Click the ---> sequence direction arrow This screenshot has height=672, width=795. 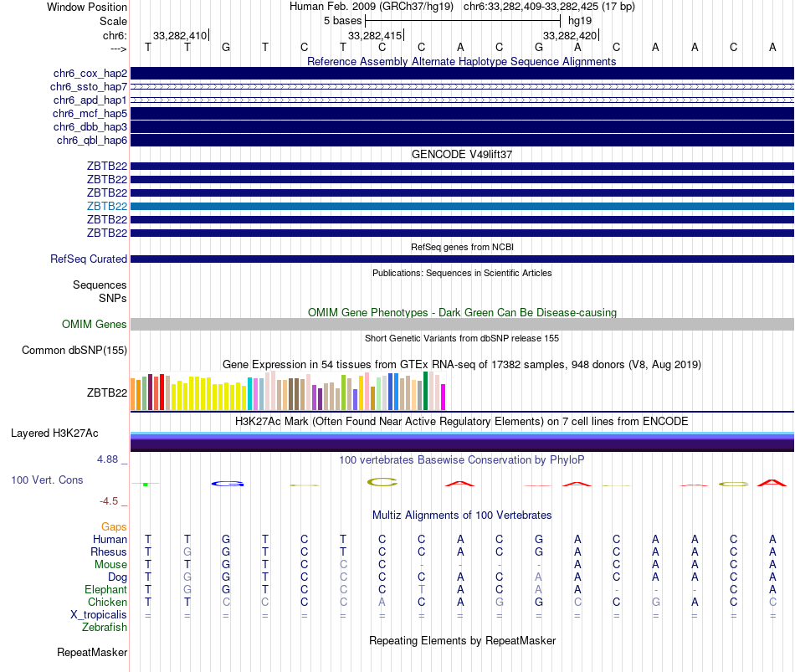click(x=119, y=49)
